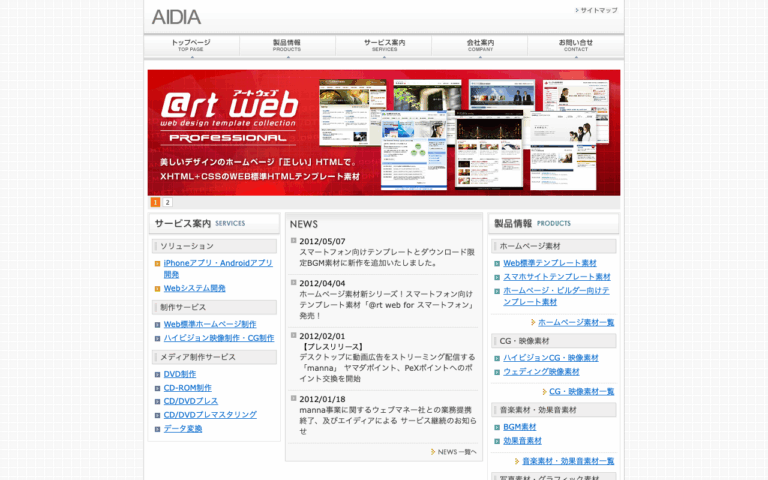Viewport: 768px width, 480px height.
Task: Click the 制作サービス section heading
Action: pyautogui.click(x=215, y=307)
